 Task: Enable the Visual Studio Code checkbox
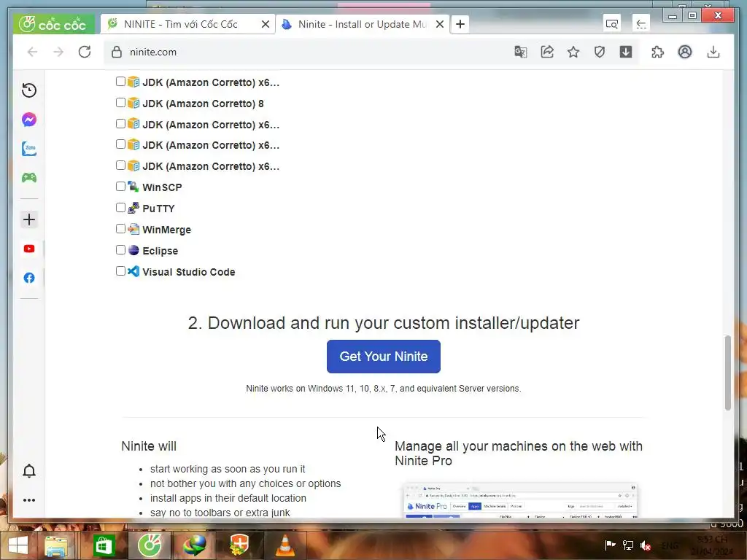[120, 271]
